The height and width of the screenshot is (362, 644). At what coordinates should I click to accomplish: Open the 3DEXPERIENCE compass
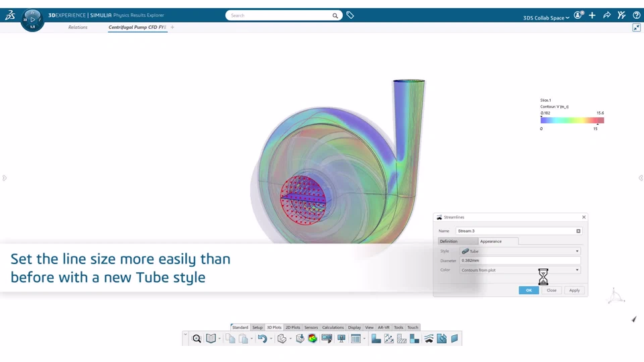32,19
